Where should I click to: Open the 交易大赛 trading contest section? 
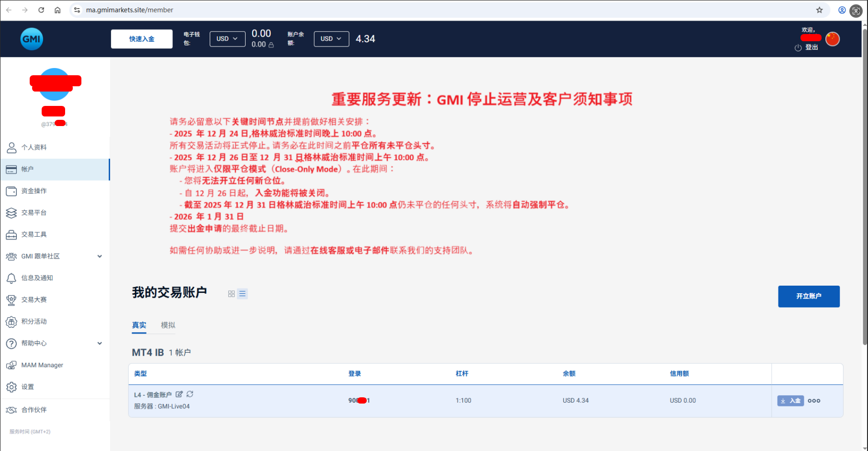34,300
